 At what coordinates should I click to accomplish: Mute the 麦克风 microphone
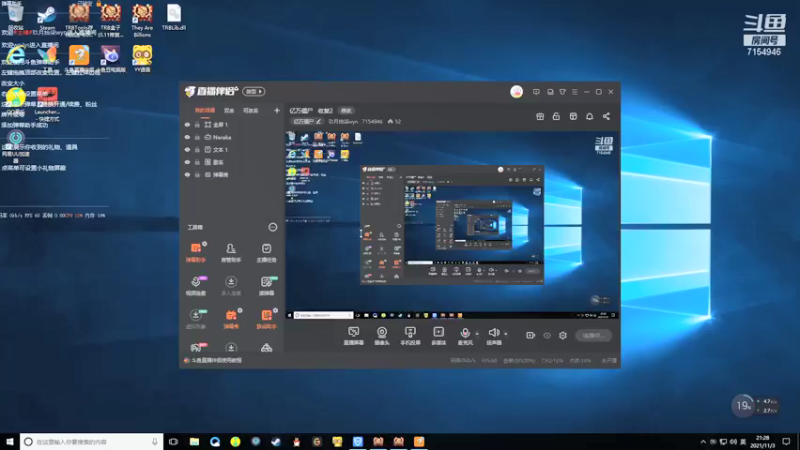click(465, 336)
